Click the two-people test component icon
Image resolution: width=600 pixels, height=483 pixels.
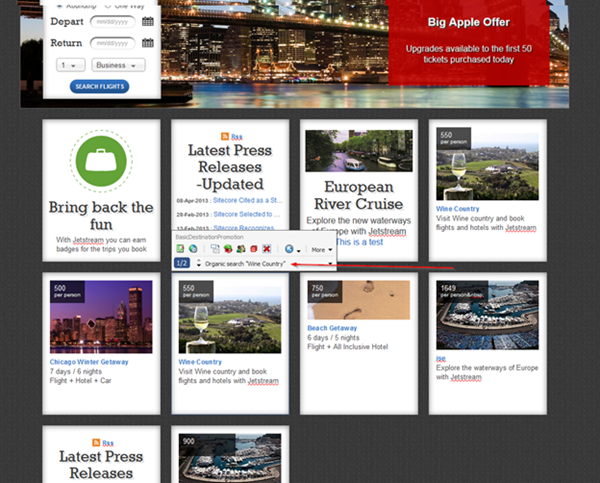tap(241, 249)
